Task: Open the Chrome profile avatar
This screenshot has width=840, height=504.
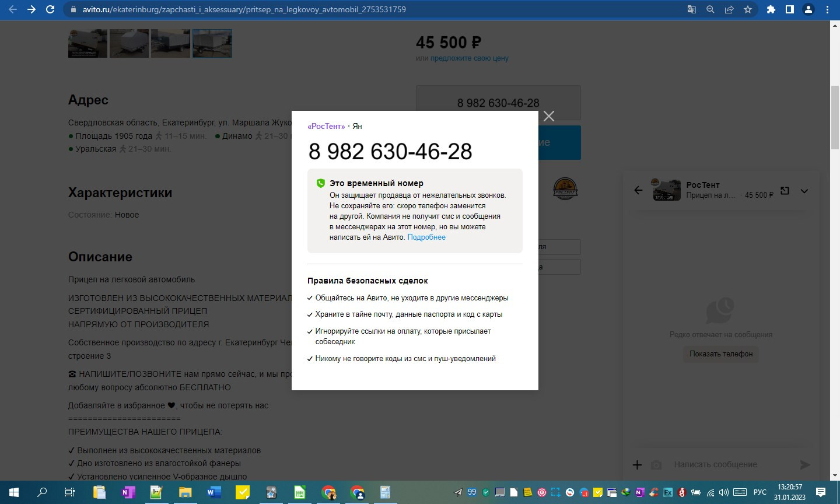Action: (x=808, y=9)
